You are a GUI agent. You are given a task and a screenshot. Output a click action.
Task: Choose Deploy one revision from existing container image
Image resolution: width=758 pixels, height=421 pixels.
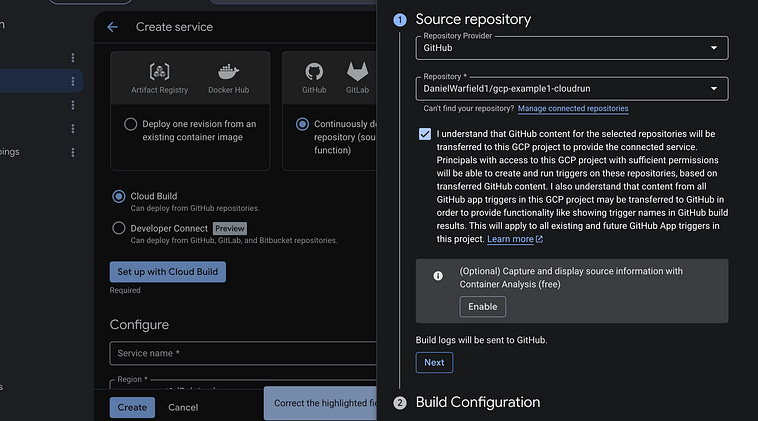click(x=131, y=124)
